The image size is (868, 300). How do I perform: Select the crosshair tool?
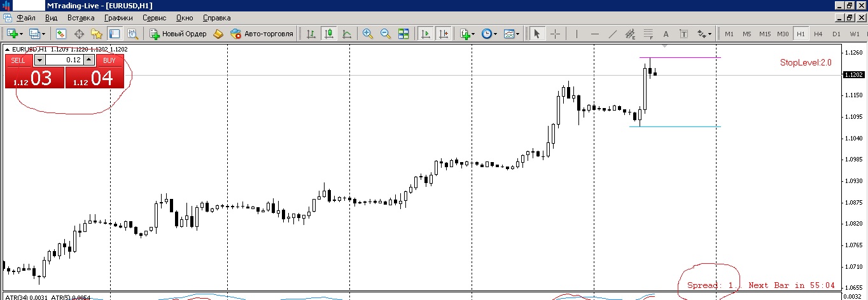pyautogui.click(x=555, y=34)
